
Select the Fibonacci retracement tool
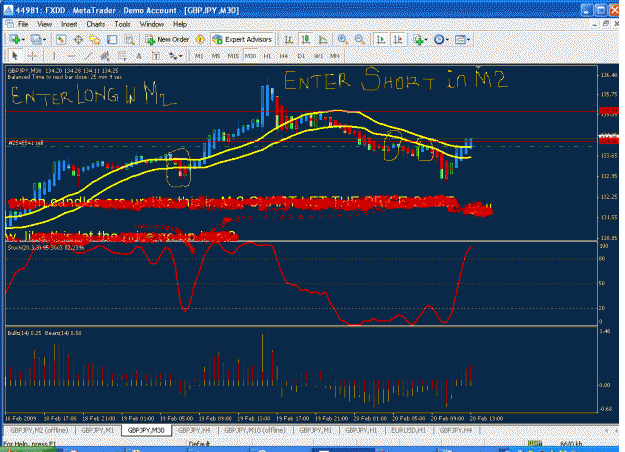tap(122, 56)
